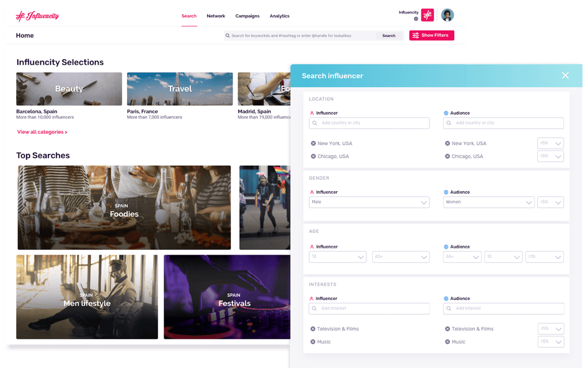Image resolution: width=588 pixels, height=368 pixels.
Task: Switch to the Analytics tab
Action: [x=280, y=16]
